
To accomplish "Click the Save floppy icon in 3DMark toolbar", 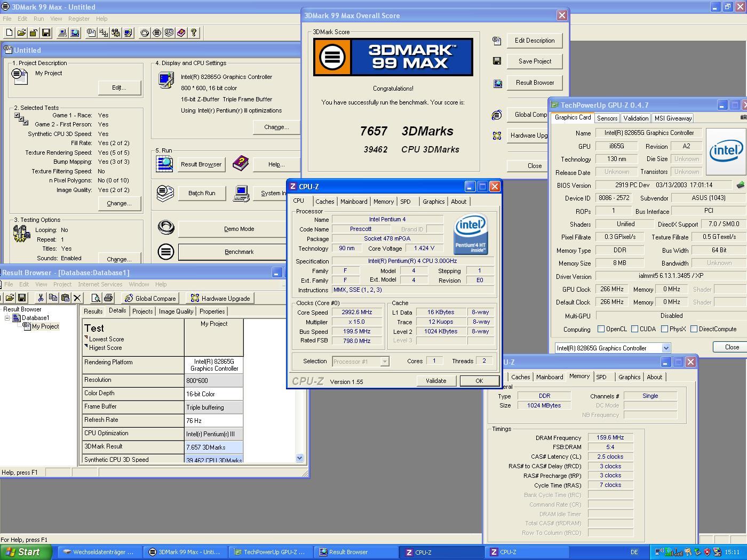I will click(46, 33).
